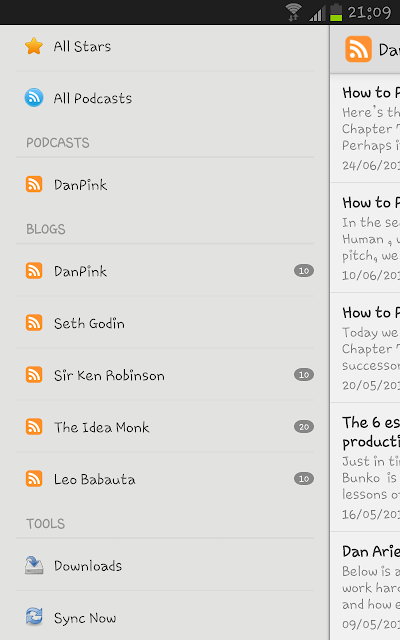The width and height of the screenshot is (400, 640).
Task: Tap the unread count 10 badge for DanPink
Action: [x=304, y=271]
